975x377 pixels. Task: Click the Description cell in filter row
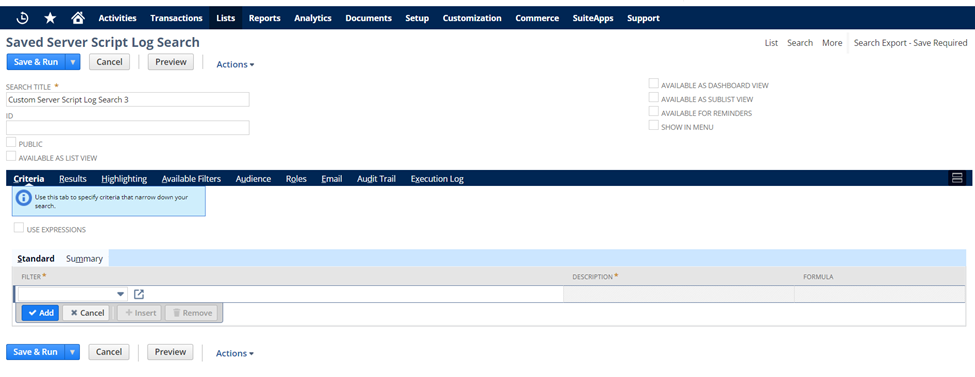coord(679,294)
